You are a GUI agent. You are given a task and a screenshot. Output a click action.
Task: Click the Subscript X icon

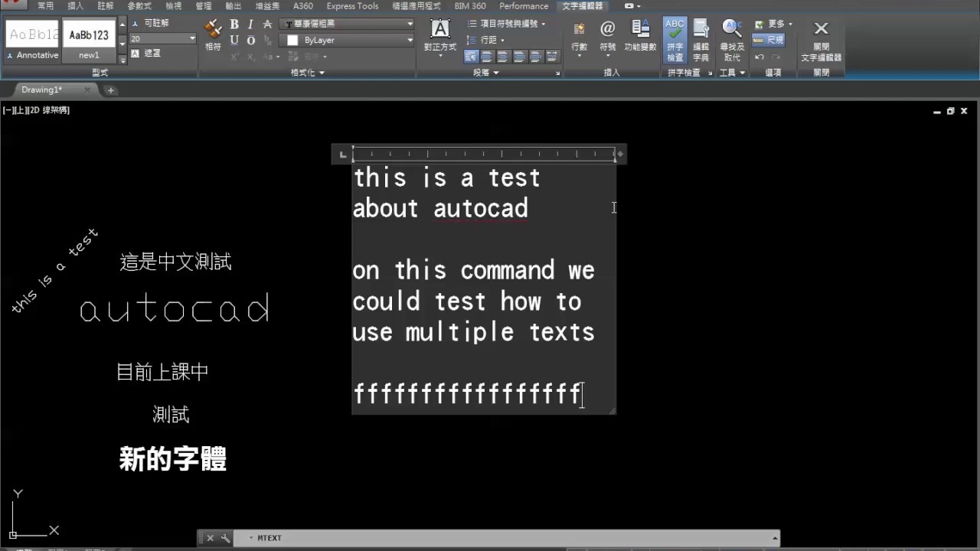point(250,57)
